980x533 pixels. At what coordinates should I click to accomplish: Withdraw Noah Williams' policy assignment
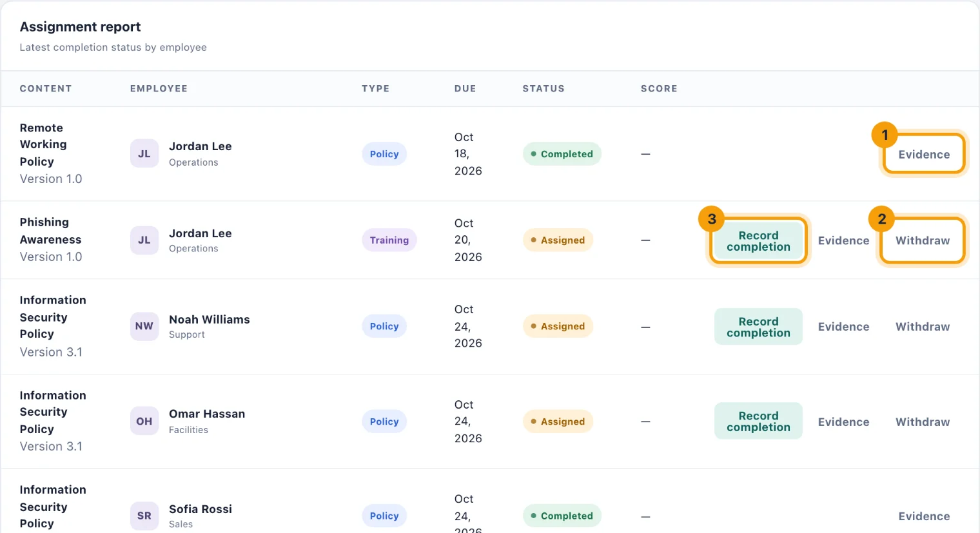point(923,327)
